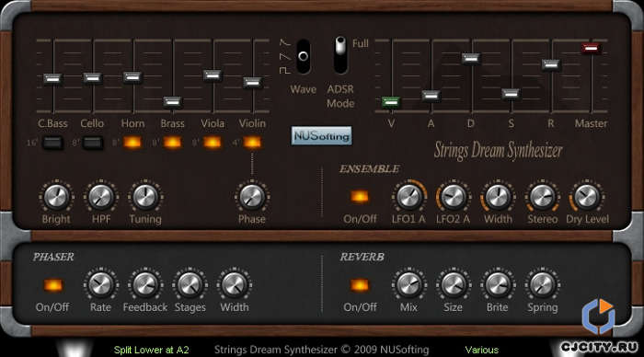Click the Phase knob
Screen dimensions: 644x357
click(x=252, y=197)
